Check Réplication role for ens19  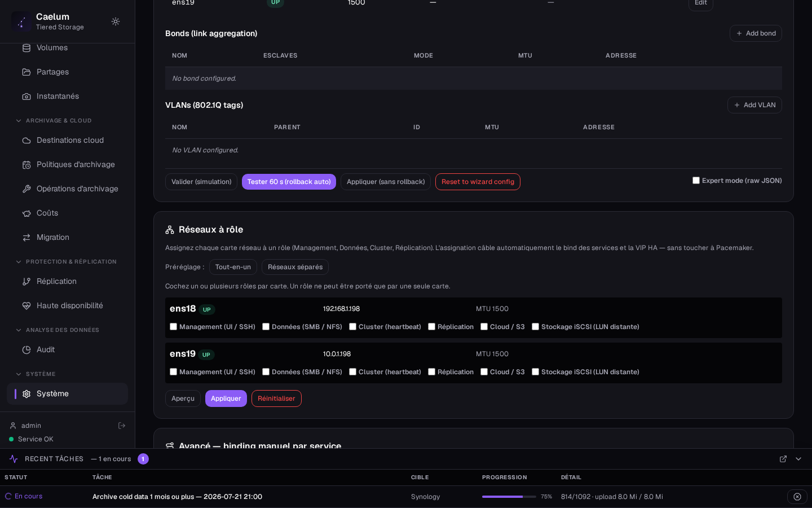click(x=432, y=372)
